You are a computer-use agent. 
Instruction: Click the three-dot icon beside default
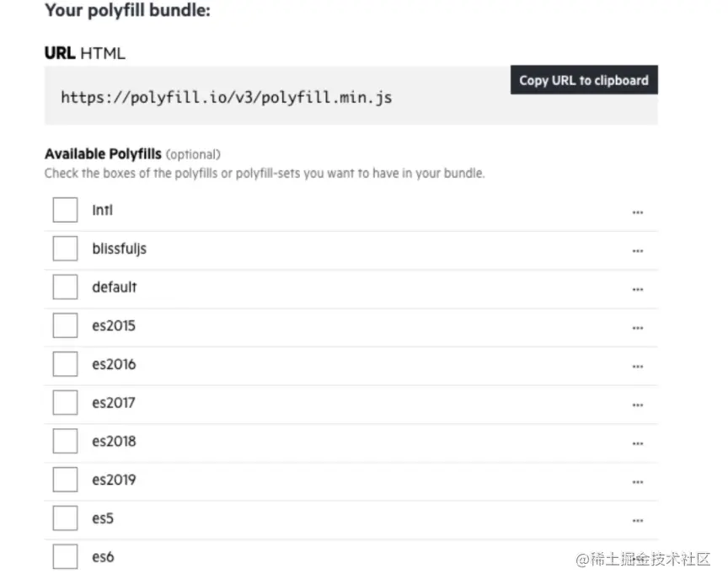coord(638,289)
